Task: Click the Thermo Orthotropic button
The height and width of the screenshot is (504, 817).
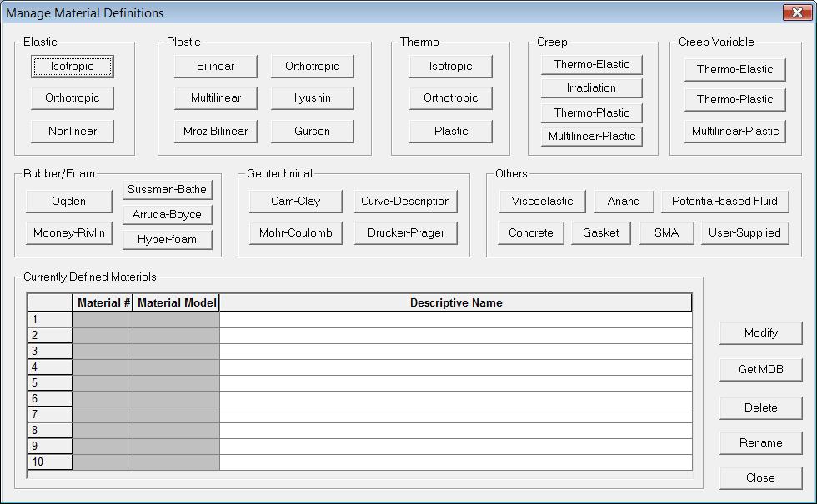Action: (450, 98)
